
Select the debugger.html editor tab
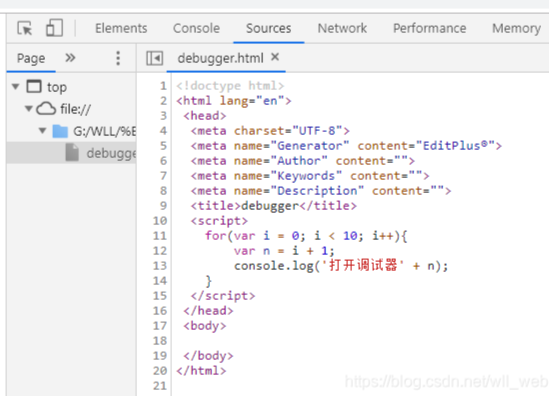pyautogui.click(x=220, y=58)
